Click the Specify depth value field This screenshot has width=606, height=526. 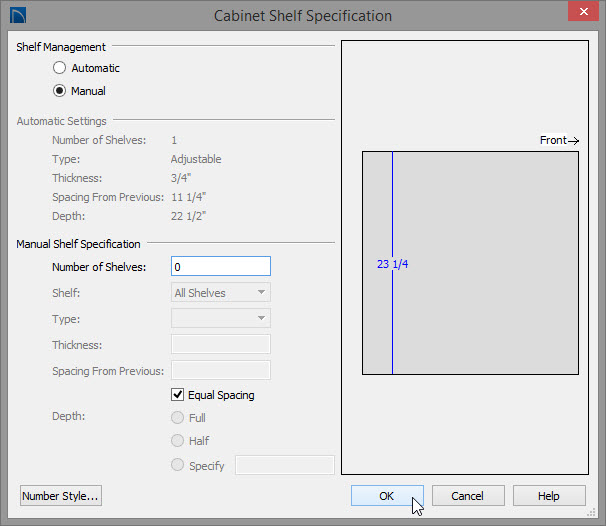[285, 465]
